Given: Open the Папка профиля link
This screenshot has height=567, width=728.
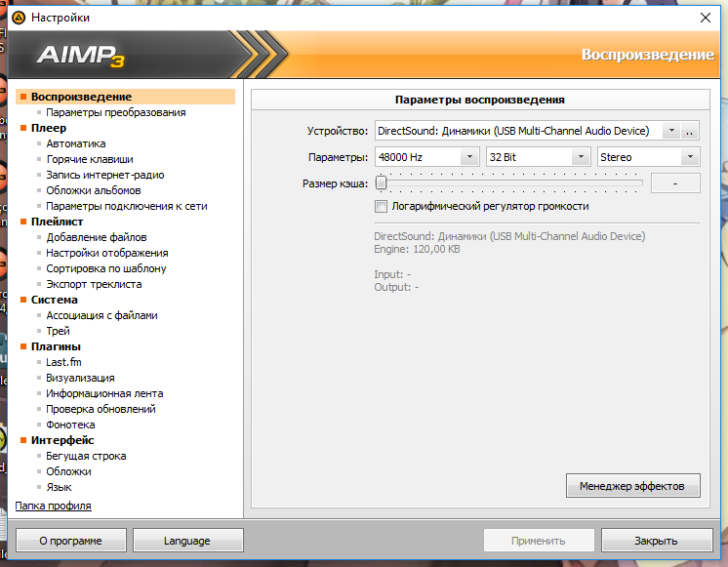Looking at the screenshot, I should [53, 506].
